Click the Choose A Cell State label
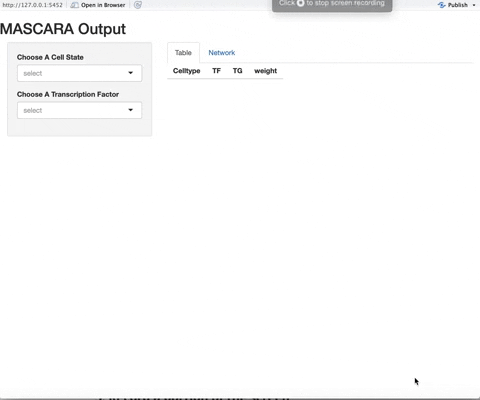This screenshot has width=480, height=400. pyautogui.click(x=50, y=57)
